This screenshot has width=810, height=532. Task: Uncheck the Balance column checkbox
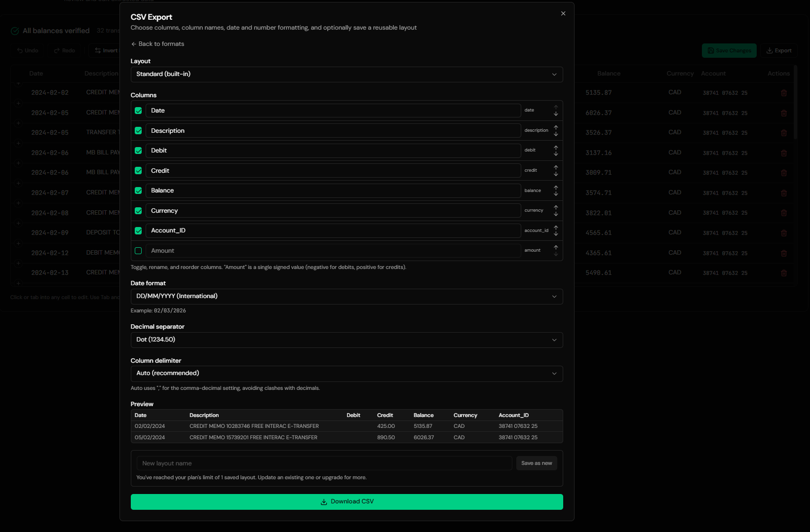pos(138,190)
